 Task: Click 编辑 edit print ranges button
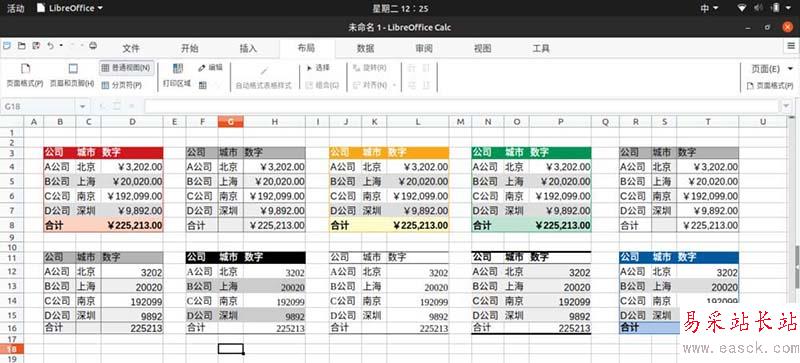pyautogui.click(x=210, y=67)
